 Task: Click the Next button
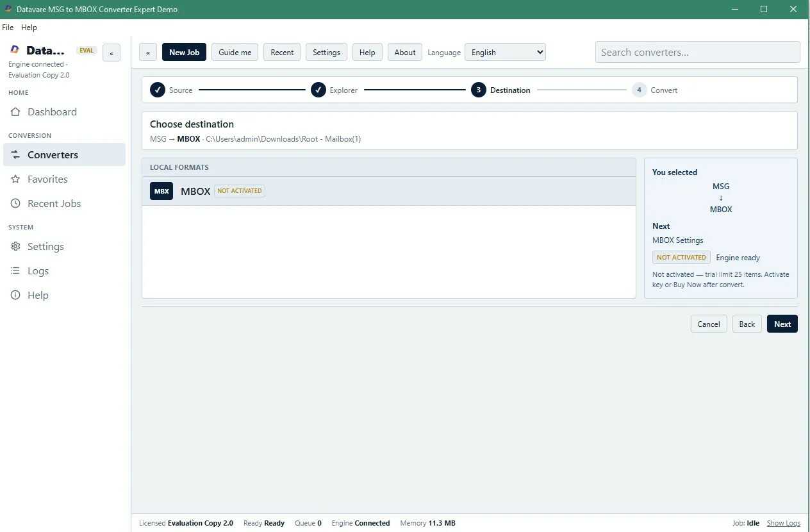click(782, 324)
